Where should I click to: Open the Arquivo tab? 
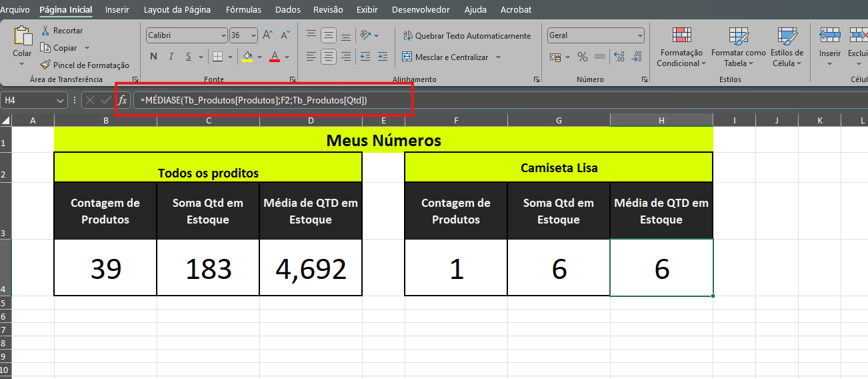coord(15,9)
